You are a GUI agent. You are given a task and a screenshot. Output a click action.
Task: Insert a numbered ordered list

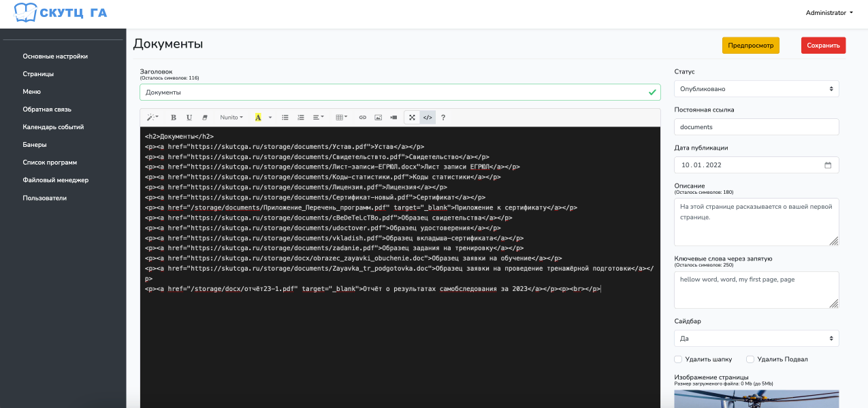[x=301, y=118]
